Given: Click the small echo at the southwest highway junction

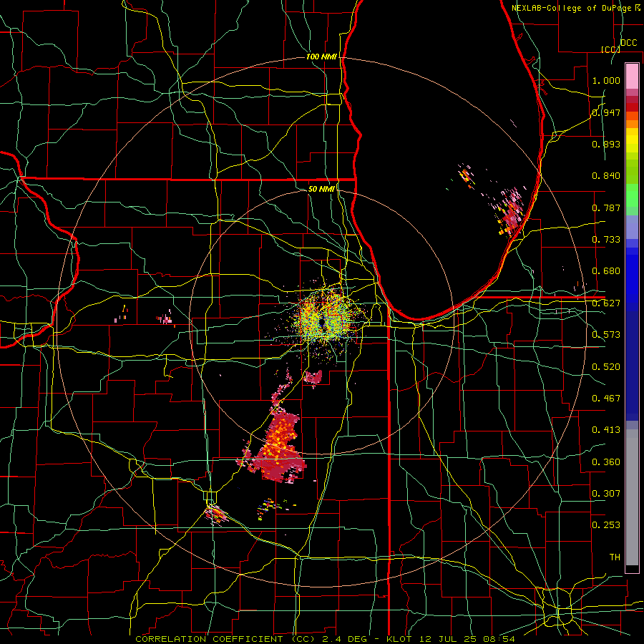Looking at the screenshot, I should tap(215, 514).
